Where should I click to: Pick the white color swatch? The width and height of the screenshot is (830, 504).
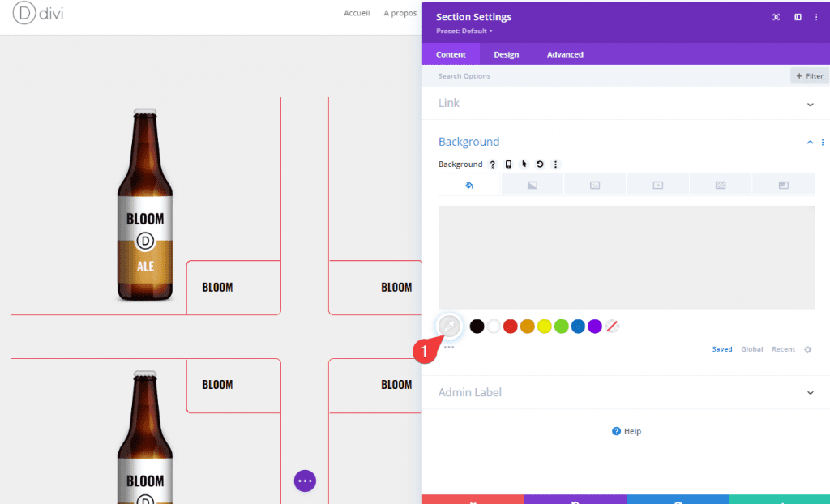(494, 326)
